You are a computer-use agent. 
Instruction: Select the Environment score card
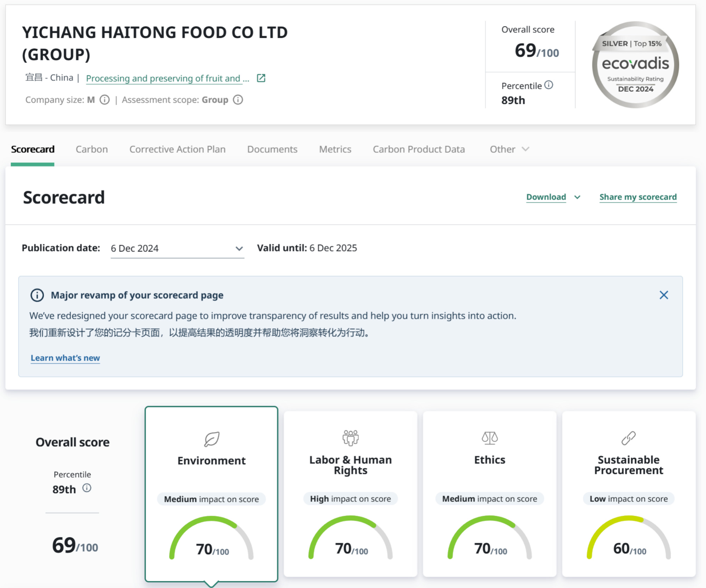tap(212, 494)
